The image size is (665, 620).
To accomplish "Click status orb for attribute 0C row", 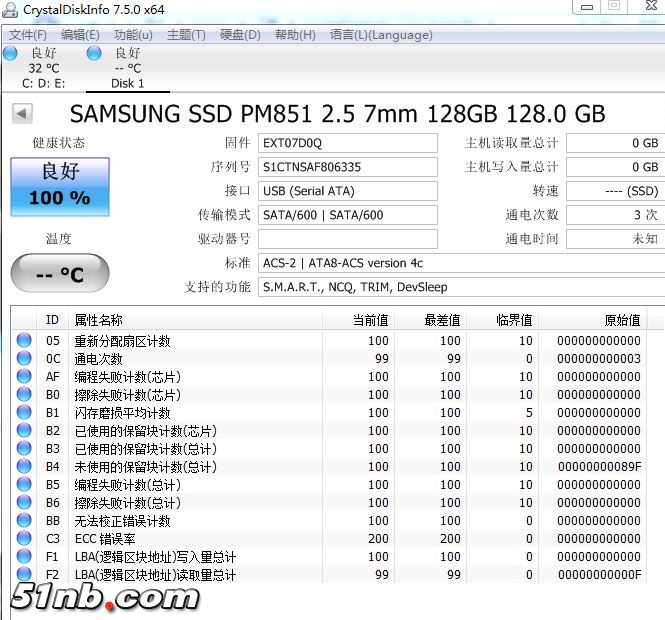I will tap(24, 358).
